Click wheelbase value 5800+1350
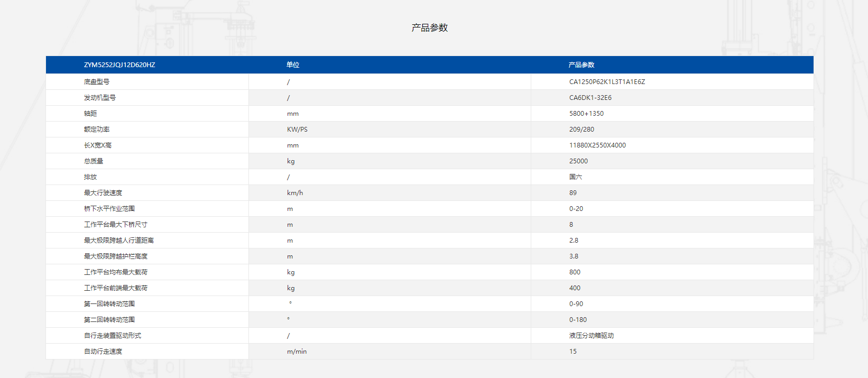868x378 pixels. click(x=586, y=114)
